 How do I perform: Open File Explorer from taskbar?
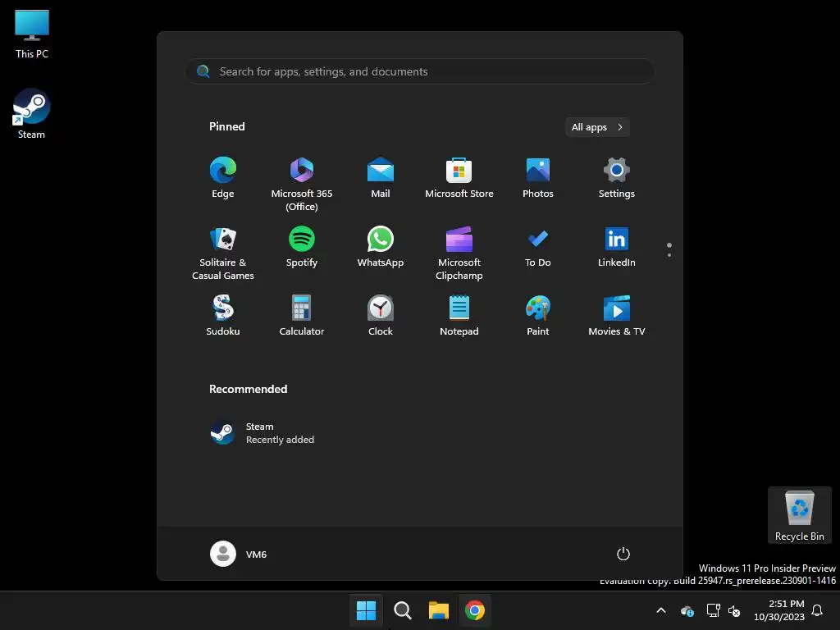(x=439, y=610)
